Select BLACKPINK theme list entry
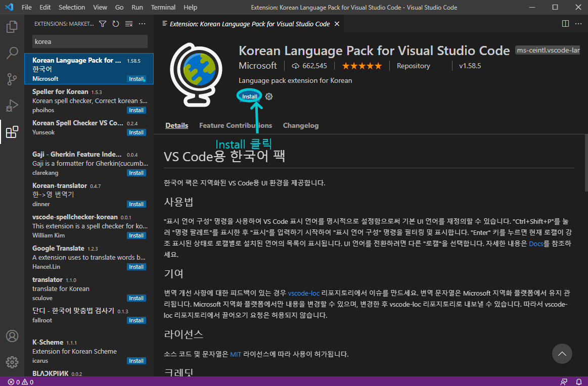 click(89, 372)
